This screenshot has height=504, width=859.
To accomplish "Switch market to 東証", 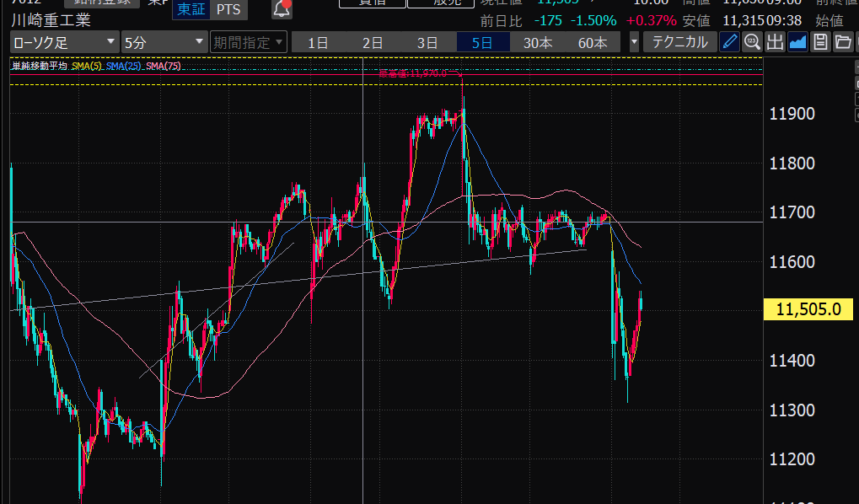I will (190, 9).
